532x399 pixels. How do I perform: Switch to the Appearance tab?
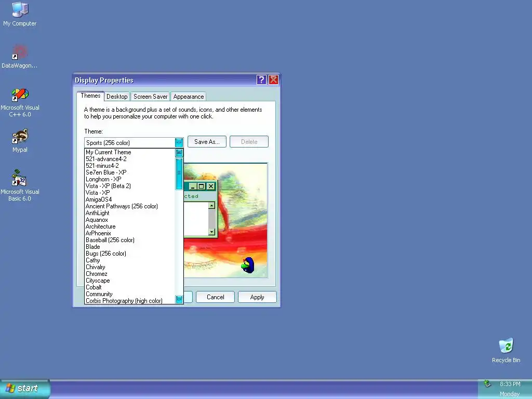click(x=188, y=97)
